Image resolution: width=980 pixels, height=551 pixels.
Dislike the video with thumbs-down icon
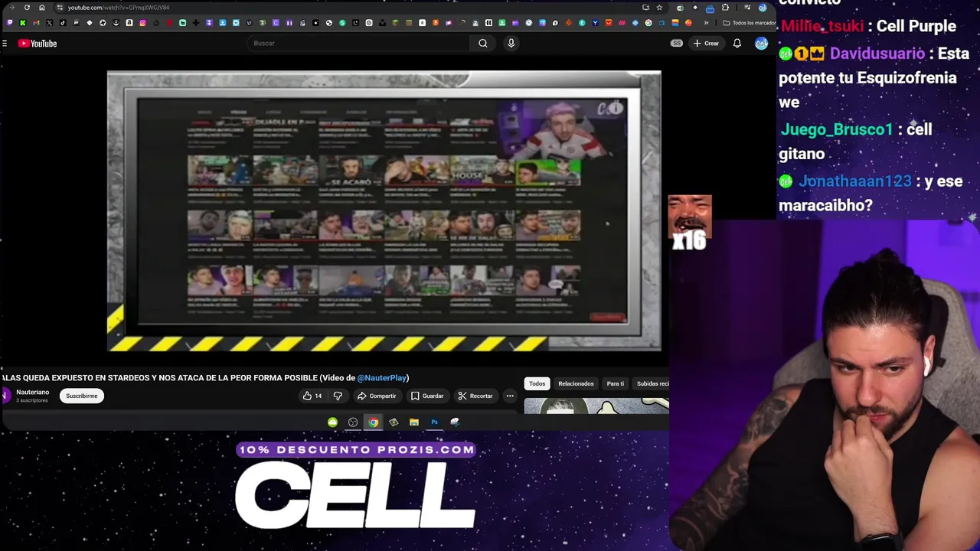[338, 396]
